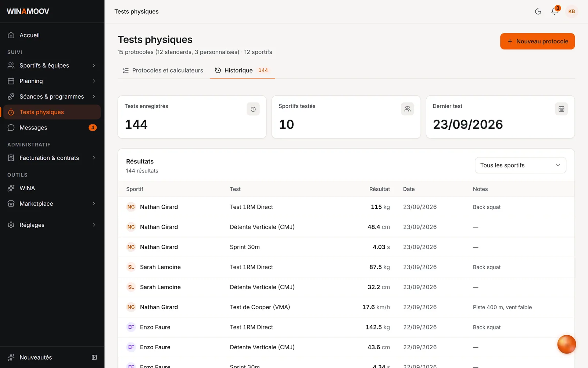
Task: Click the 22/09/2026 date in the 142.5 kg row
Action: (420, 327)
